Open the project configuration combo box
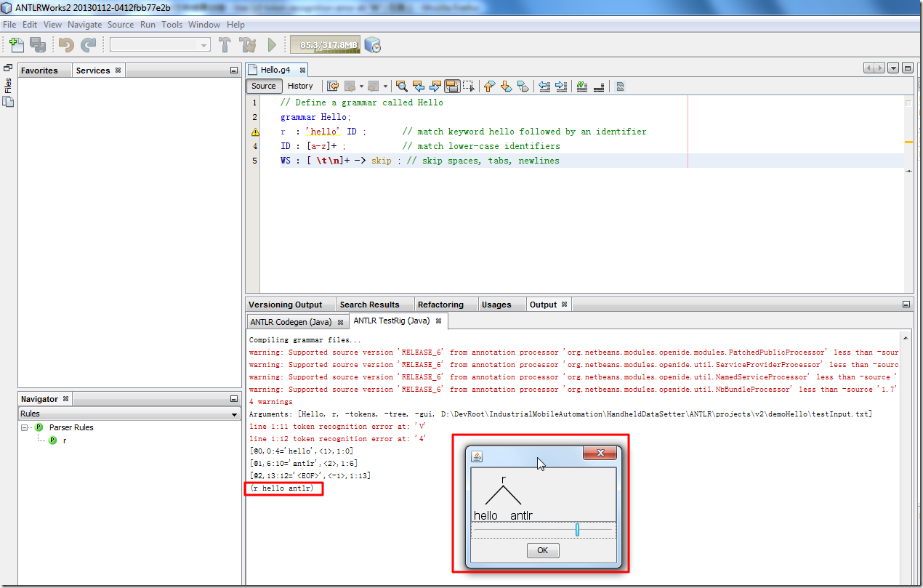The width and height of the screenshot is (923, 588). 160,45
